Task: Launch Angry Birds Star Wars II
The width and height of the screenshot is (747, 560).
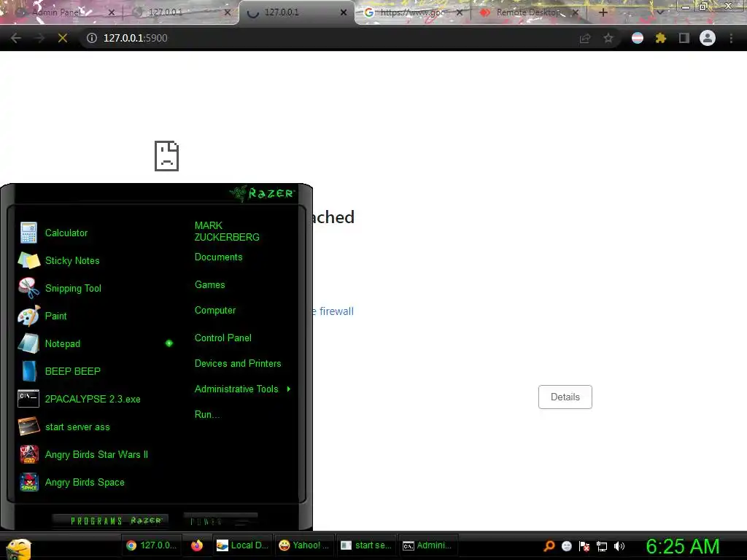Action: click(96, 454)
